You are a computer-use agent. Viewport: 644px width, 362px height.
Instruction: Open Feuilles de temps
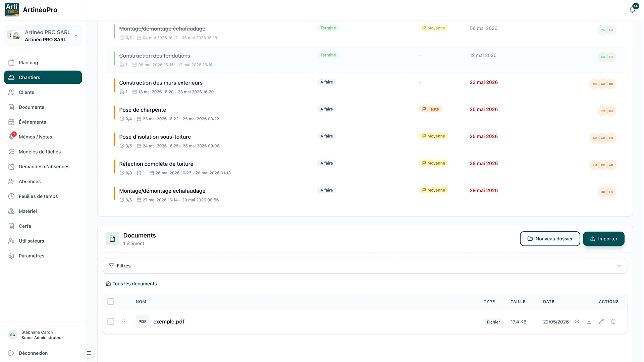43,196
